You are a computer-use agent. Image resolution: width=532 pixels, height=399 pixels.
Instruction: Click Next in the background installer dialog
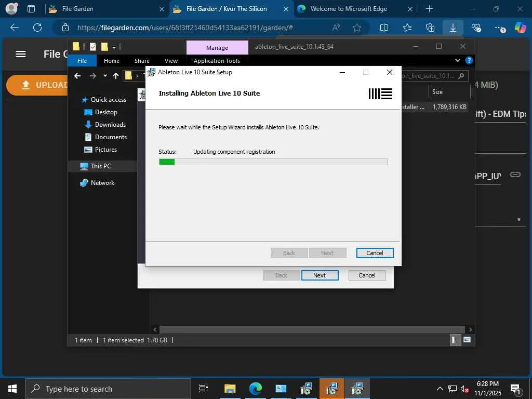pyautogui.click(x=320, y=275)
